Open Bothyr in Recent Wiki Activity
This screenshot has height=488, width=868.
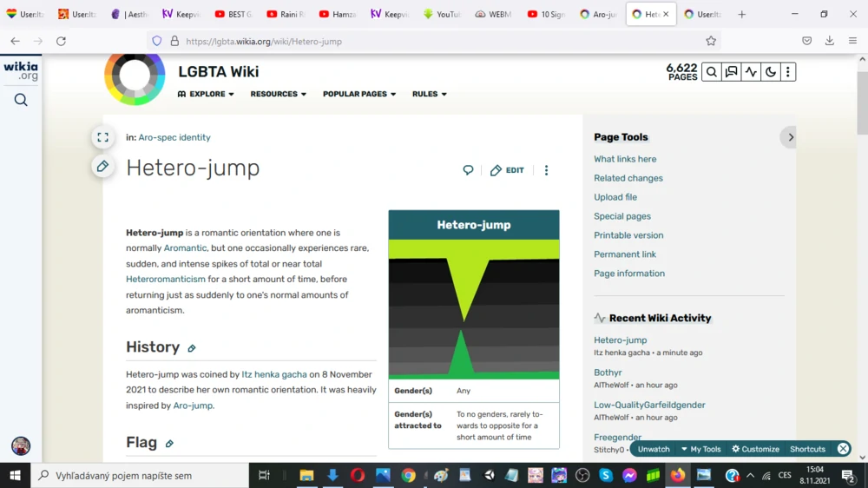608,373
